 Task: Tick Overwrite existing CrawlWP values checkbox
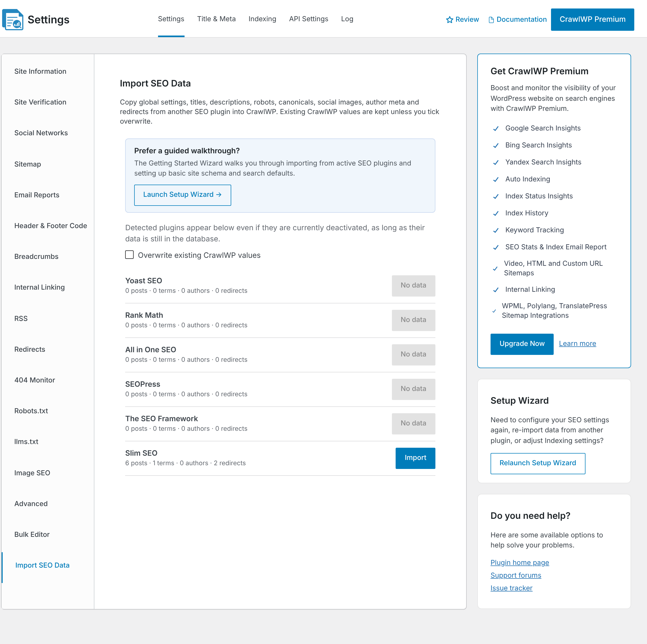point(129,255)
